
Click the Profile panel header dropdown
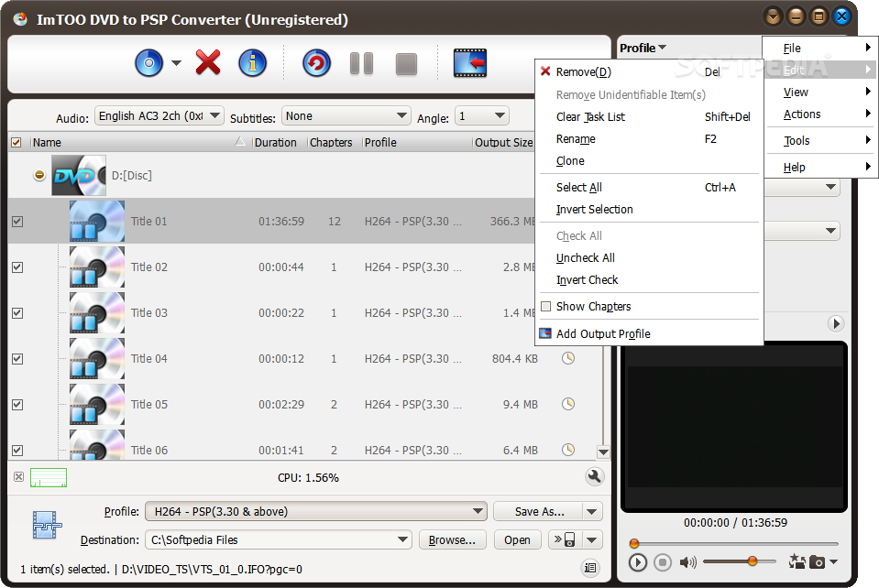pos(643,49)
